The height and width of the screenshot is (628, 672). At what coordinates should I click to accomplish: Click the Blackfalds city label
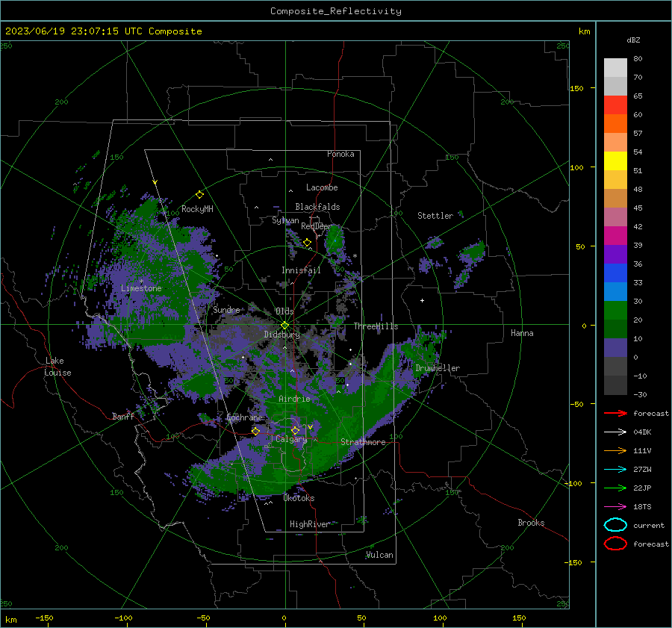(317, 207)
